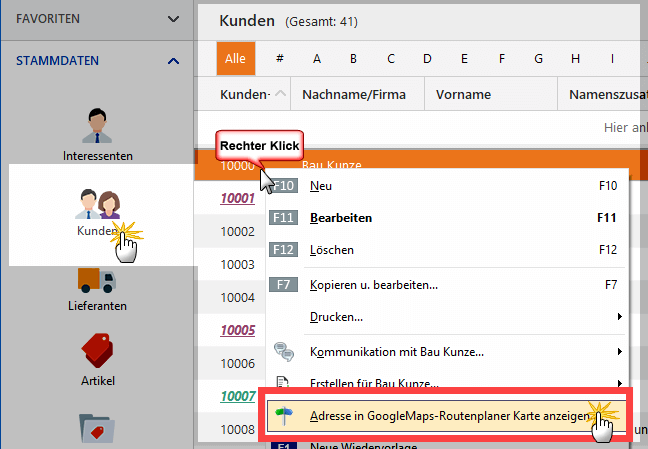Screen dimensions: 648x449
Task: Collapse the STAMMDATEN section
Action: [x=173, y=61]
